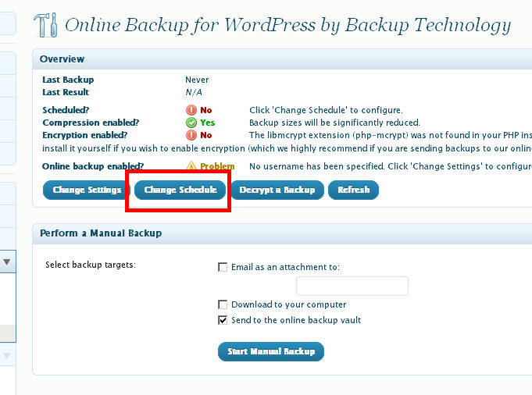This screenshot has height=395, width=532.
Task: Click the tools icon beside the page title
Action: tap(47, 25)
